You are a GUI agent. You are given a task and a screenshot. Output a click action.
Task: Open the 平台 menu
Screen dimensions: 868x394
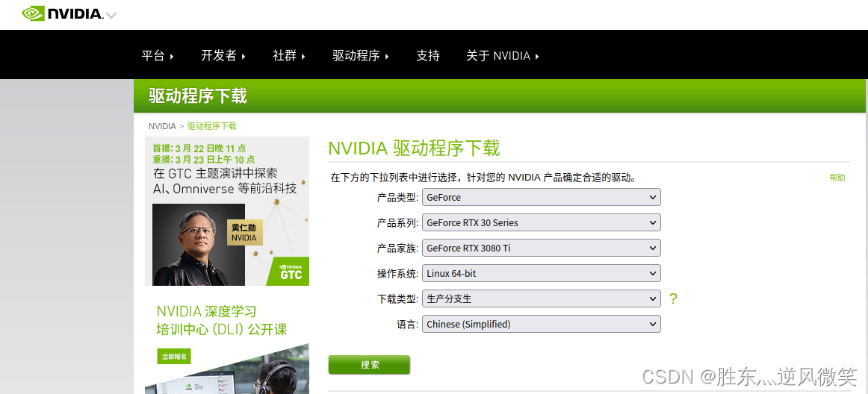(x=158, y=55)
